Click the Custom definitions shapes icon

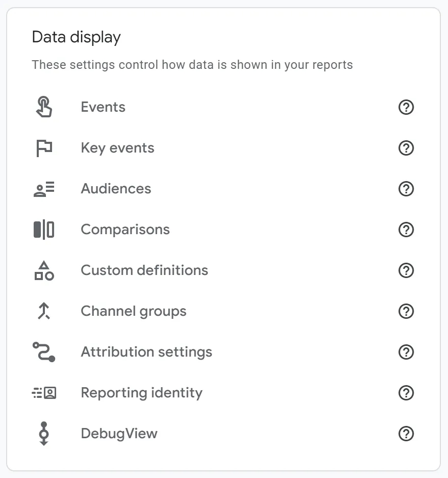44,270
